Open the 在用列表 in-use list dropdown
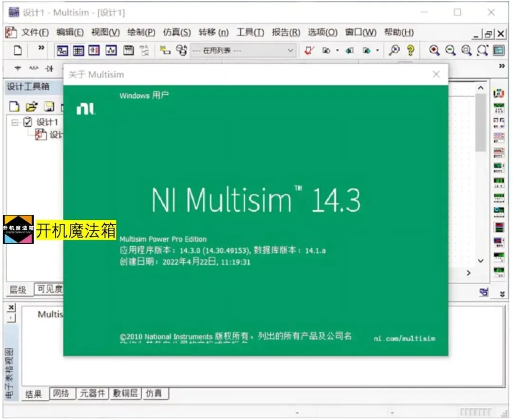The image size is (513, 420). click(243, 50)
